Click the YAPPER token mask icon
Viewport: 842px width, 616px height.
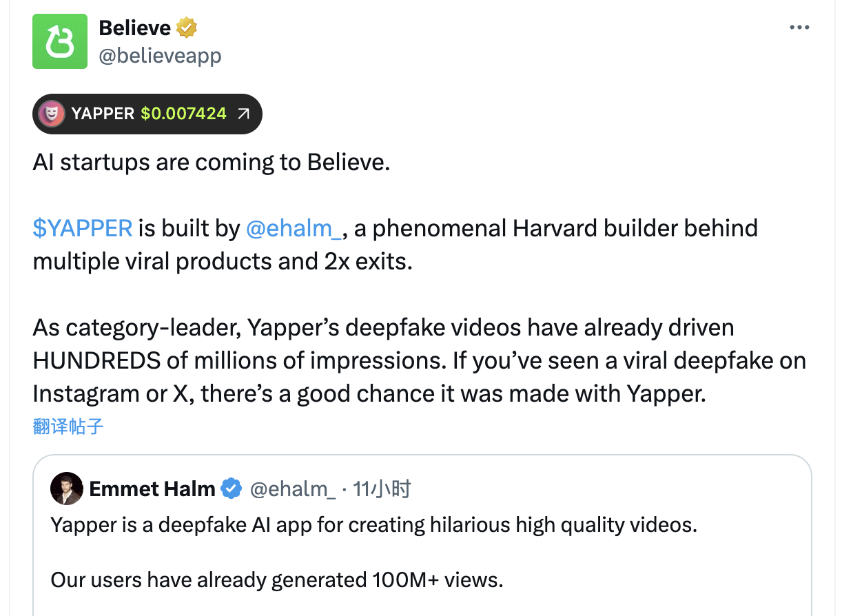click(x=52, y=114)
